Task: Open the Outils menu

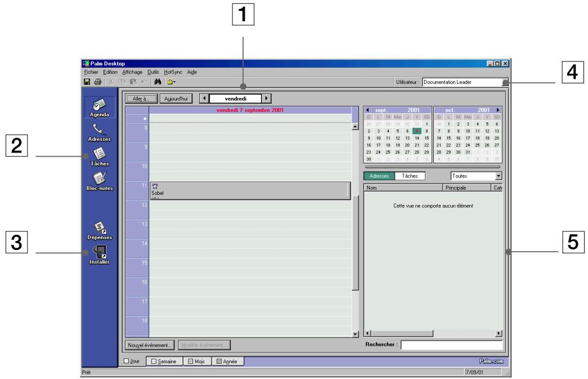Action: coord(153,72)
